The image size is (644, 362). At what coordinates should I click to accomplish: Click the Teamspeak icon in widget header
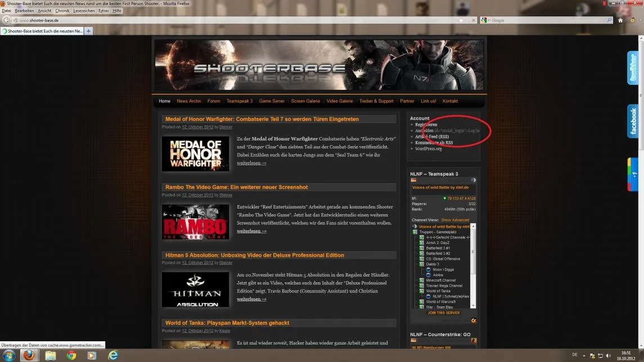click(x=474, y=180)
